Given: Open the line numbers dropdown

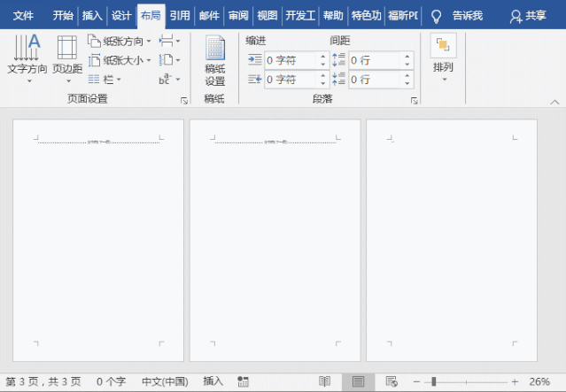Looking at the screenshot, I should coord(170,60).
